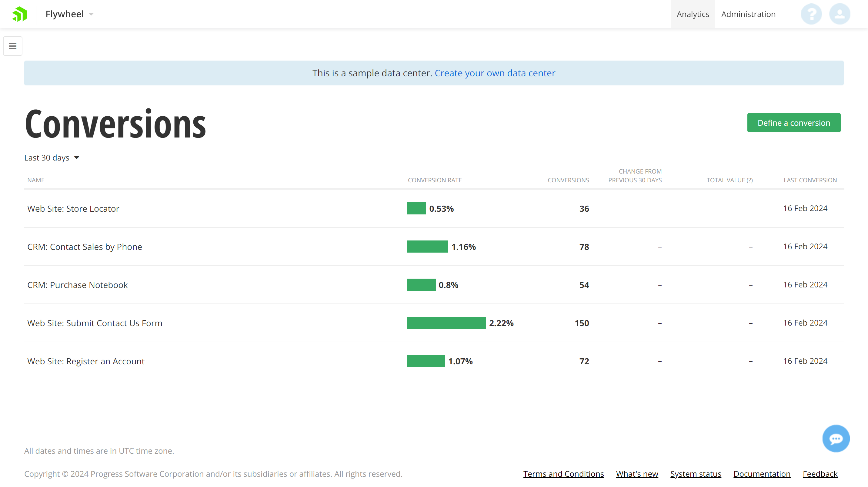The width and height of the screenshot is (868, 487).
Task: Open the user profile avatar icon
Action: click(839, 14)
